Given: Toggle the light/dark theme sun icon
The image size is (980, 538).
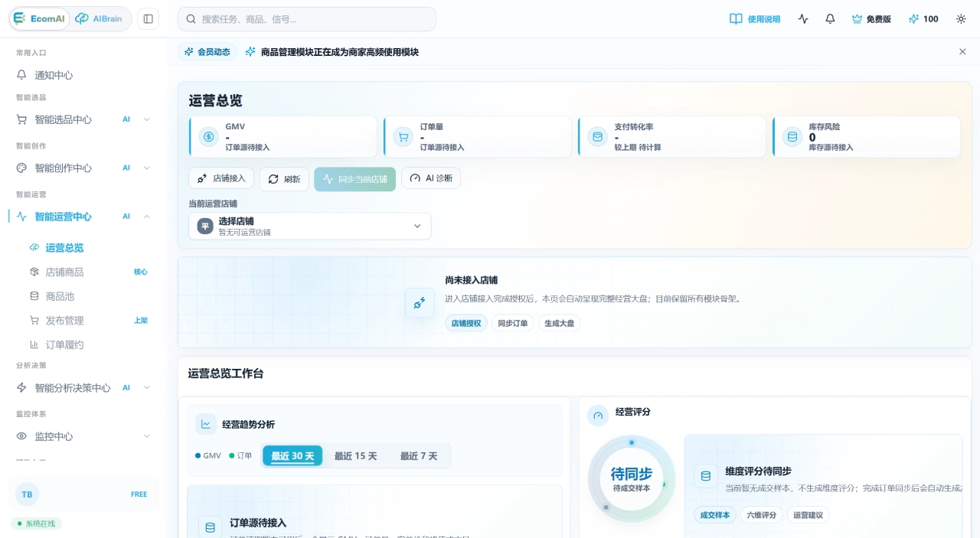Looking at the screenshot, I should click(961, 19).
